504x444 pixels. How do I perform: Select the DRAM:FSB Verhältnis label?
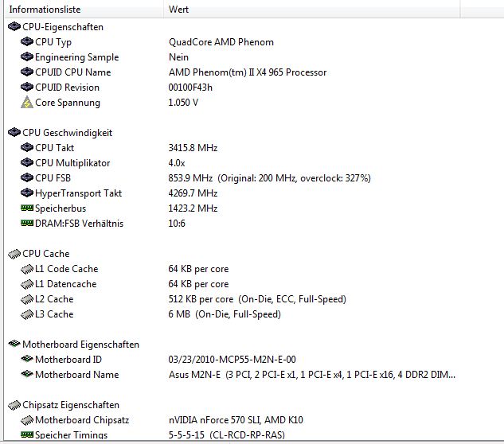(79, 224)
